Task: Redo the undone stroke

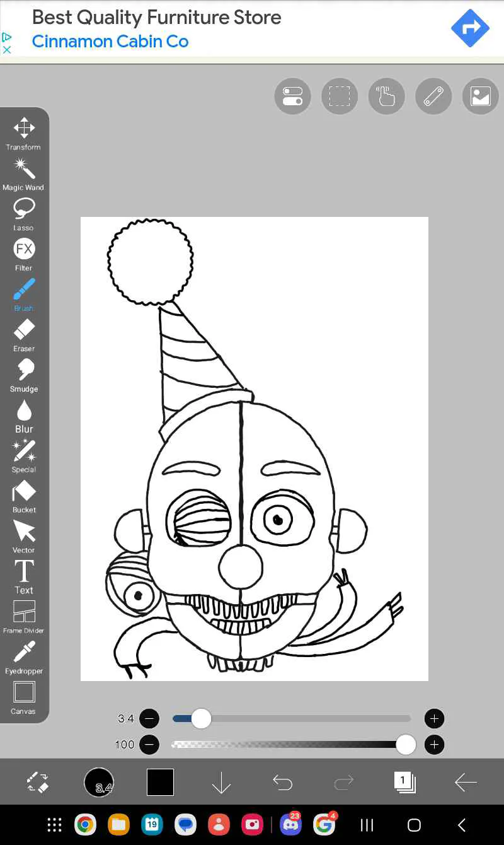Action: tap(343, 783)
